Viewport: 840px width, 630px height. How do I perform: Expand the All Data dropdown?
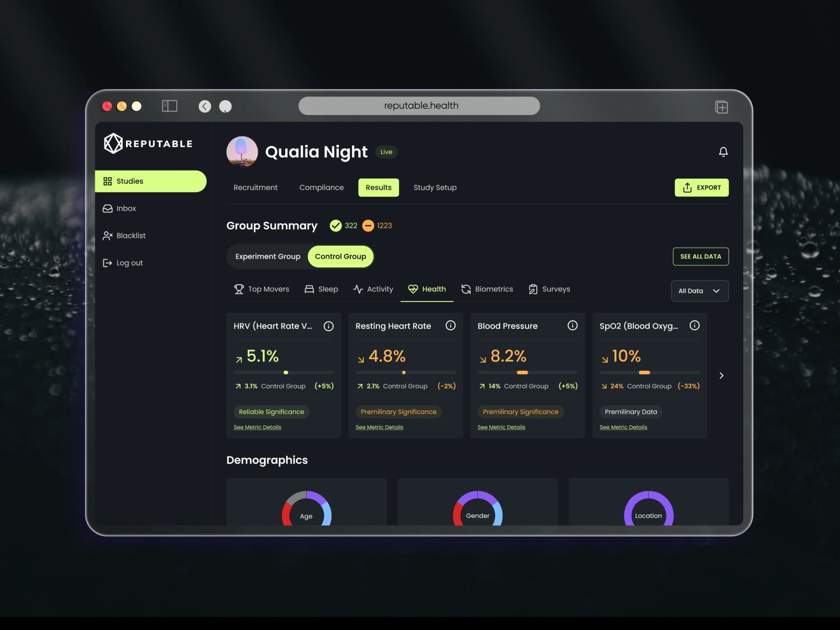[x=700, y=291]
